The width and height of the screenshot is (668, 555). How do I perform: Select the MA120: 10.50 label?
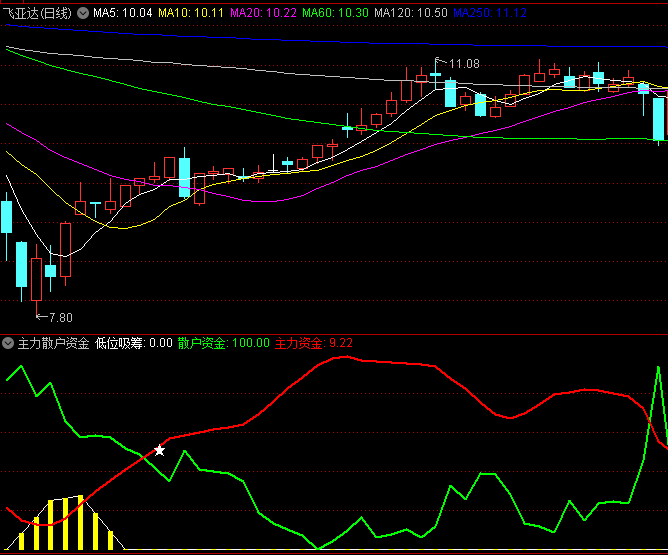(411, 13)
